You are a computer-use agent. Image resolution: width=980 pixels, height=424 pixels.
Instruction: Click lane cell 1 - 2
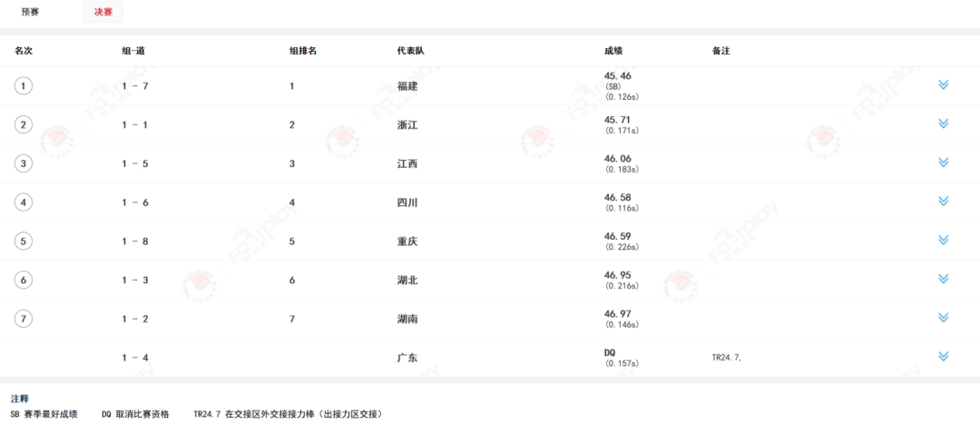(135, 319)
